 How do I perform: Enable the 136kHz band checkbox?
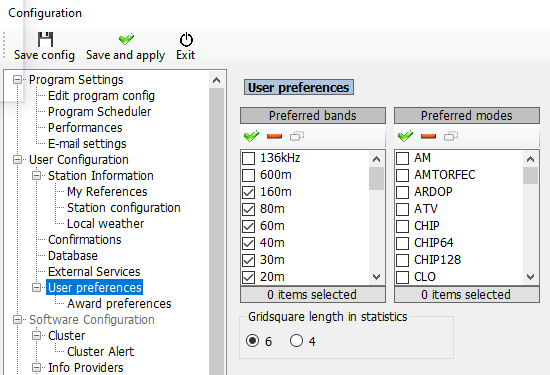point(249,158)
